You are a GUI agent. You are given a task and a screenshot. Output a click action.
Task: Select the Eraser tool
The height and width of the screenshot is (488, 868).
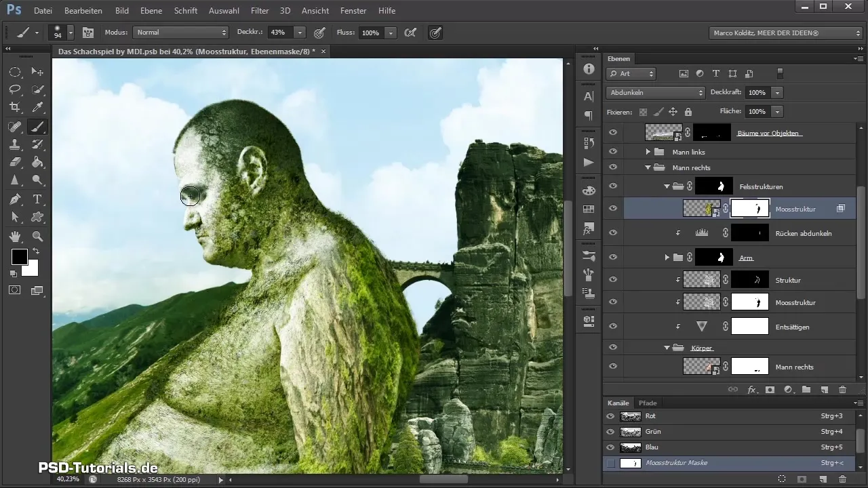point(15,162)
